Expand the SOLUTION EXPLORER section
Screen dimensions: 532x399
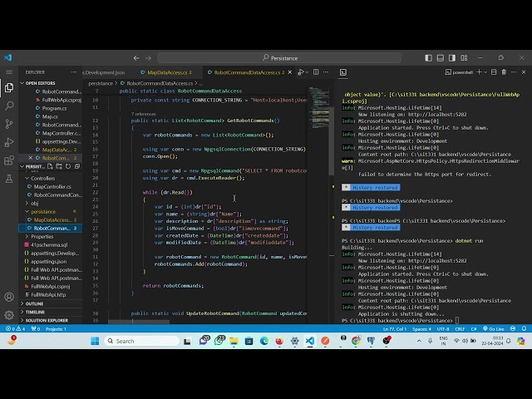pyautogui.click(x=22, y=320)
